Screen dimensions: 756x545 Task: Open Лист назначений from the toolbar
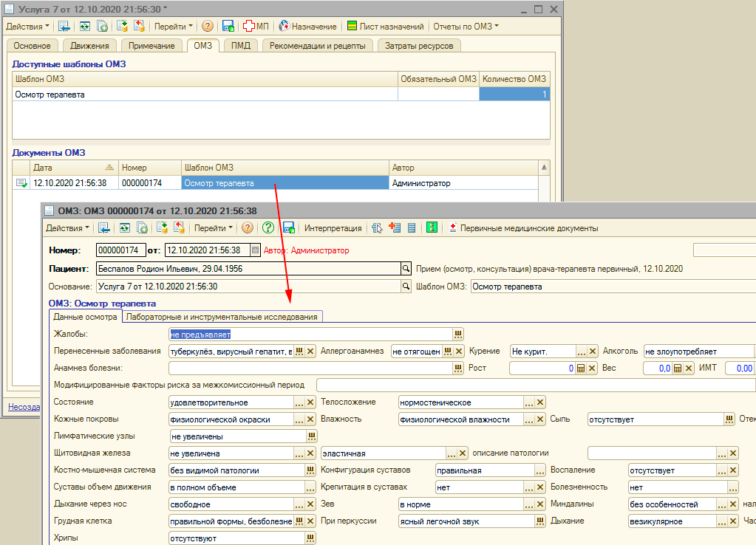coord(385,26)
